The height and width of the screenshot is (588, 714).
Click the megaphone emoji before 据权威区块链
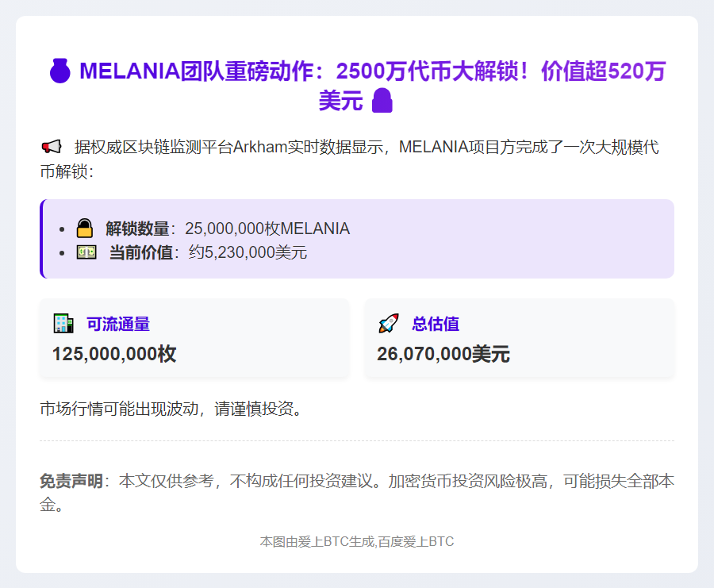(x=52, y=147)
